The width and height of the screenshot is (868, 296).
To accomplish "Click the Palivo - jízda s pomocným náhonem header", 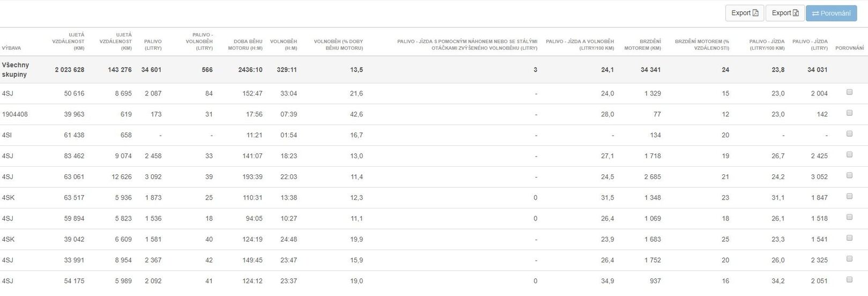I will (x=467, y=45).
